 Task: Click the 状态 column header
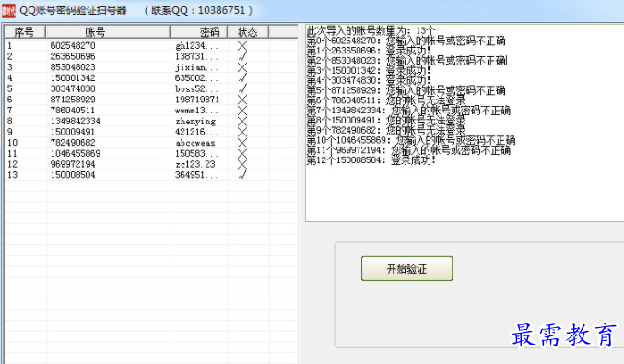click(248, 32)
